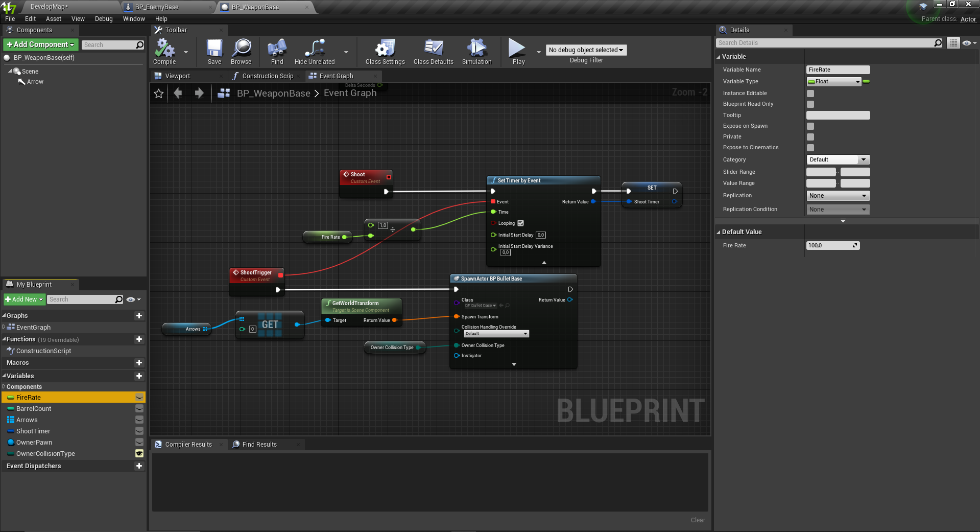Click the Search Details input field
The width and height of the screenshot is (980, 532).
coord(825,43)
